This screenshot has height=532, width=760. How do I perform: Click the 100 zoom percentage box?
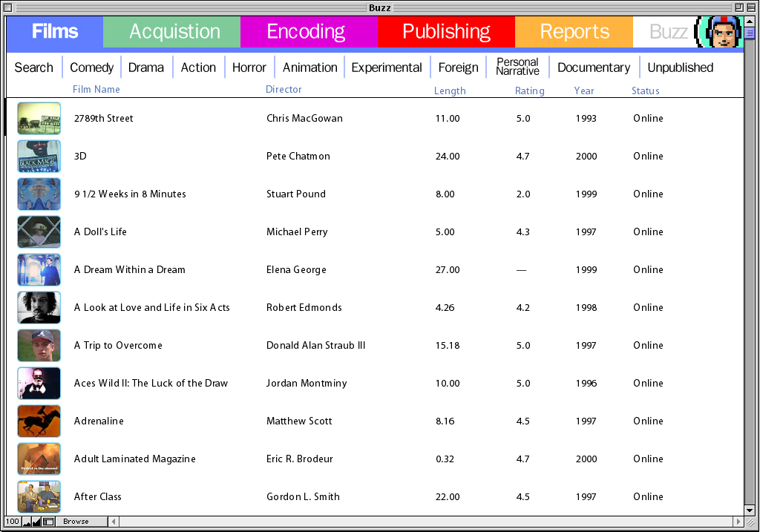point(13,522)
